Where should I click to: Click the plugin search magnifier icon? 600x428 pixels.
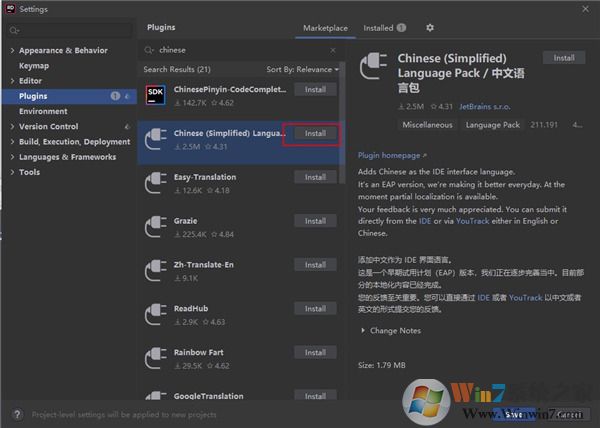tap(148, 50)
